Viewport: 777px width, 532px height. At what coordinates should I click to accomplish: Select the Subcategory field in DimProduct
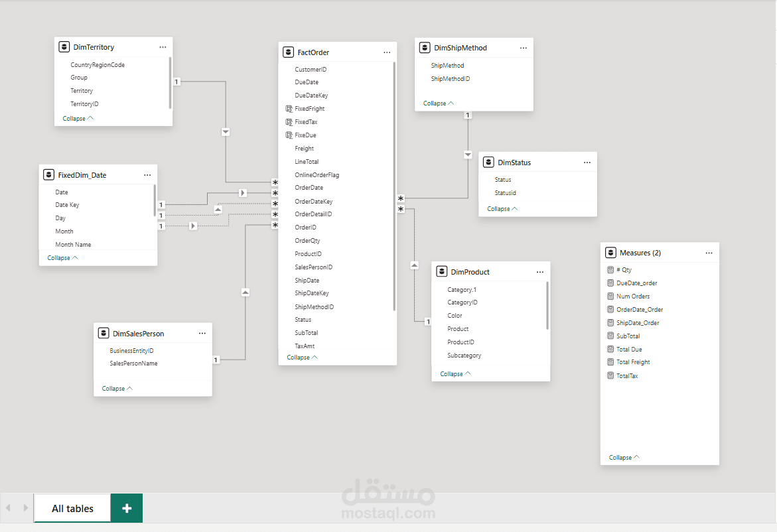[x=464, y=355]
